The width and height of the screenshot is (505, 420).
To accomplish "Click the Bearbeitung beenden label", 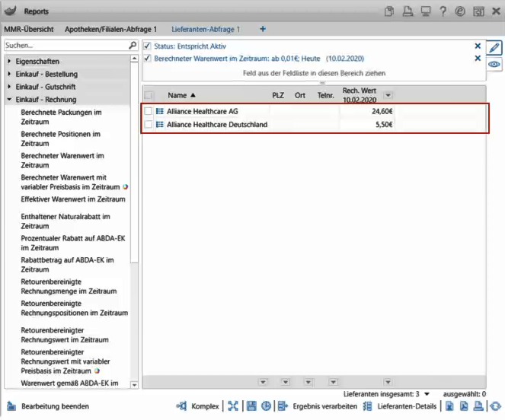I will pos(55,406).
